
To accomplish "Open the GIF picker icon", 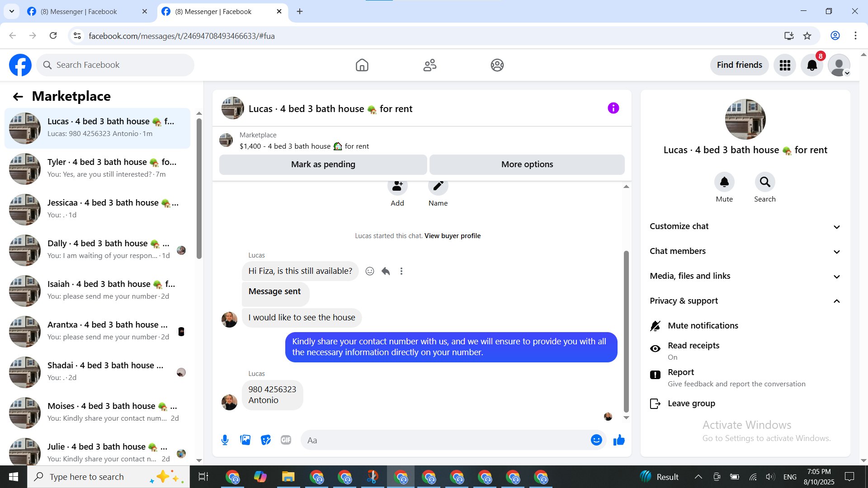I will [286, 440].
